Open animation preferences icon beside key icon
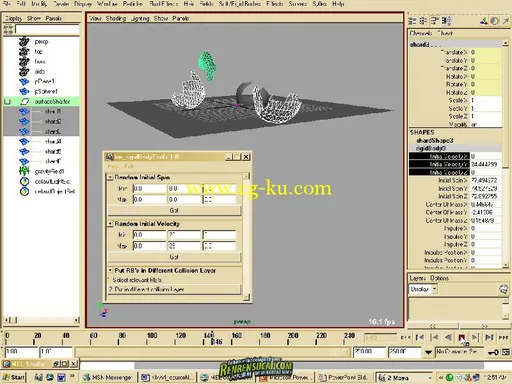This screenshot has width=512, height=384. point(506,352)
